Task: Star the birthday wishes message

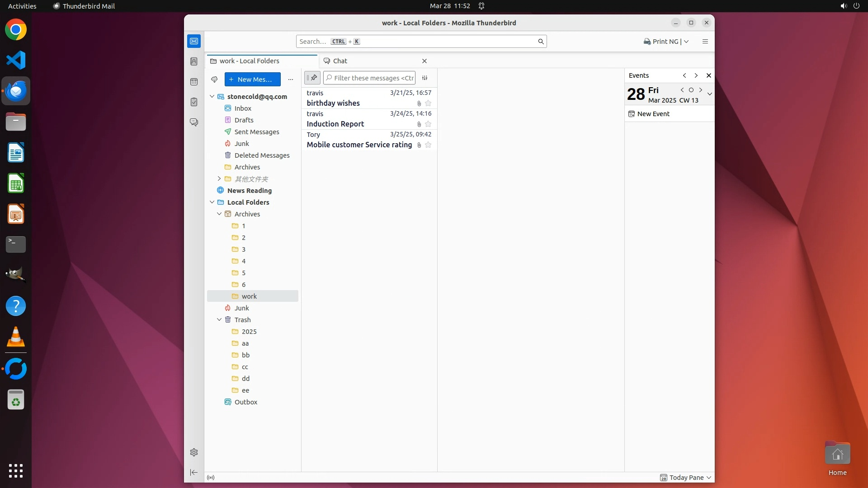Action: coord(428,103)
